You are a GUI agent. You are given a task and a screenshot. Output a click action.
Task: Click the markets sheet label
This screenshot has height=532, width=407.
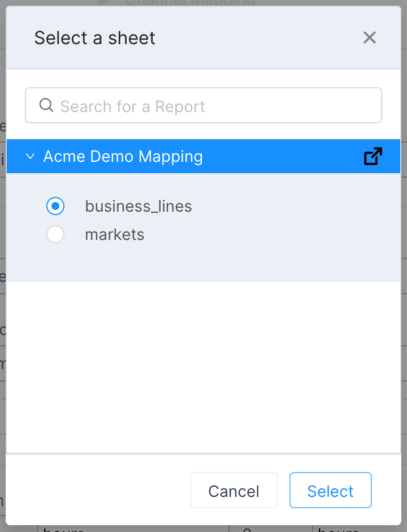pos(115,235)
